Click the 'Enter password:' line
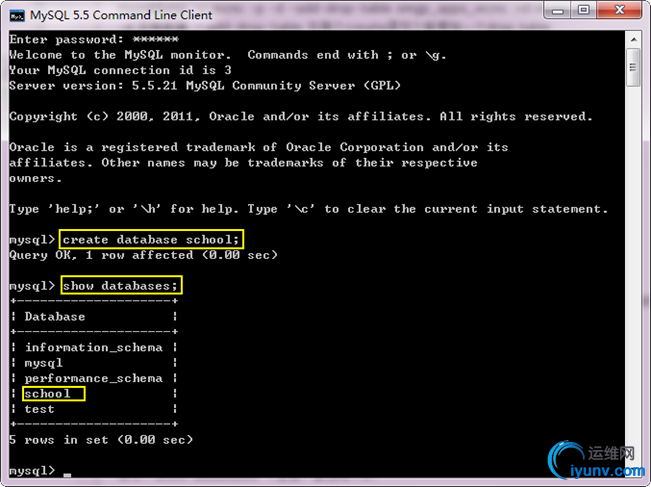 pyautogui.click(x=94, y=39)
